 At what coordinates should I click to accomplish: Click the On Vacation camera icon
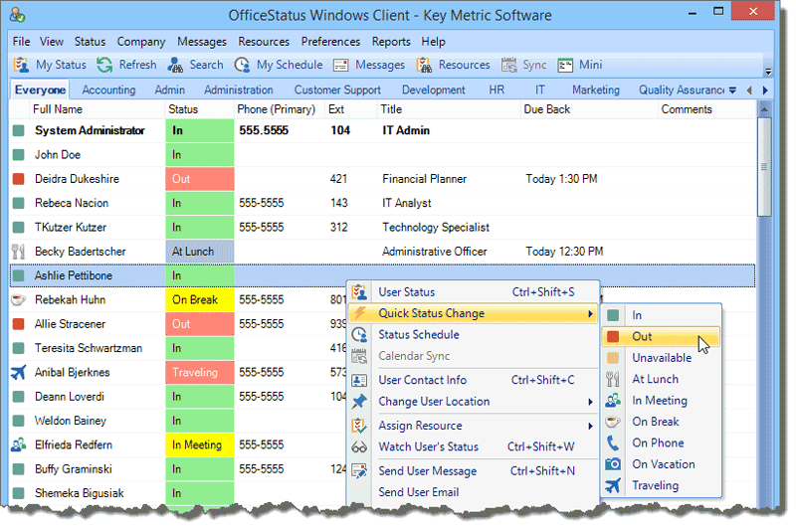click(x=613, y=464)
